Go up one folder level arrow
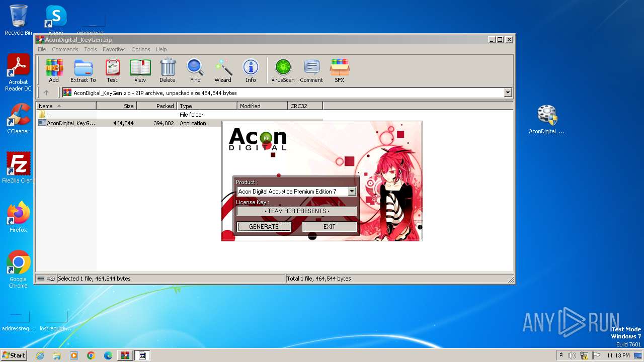 tap(46, 93)
